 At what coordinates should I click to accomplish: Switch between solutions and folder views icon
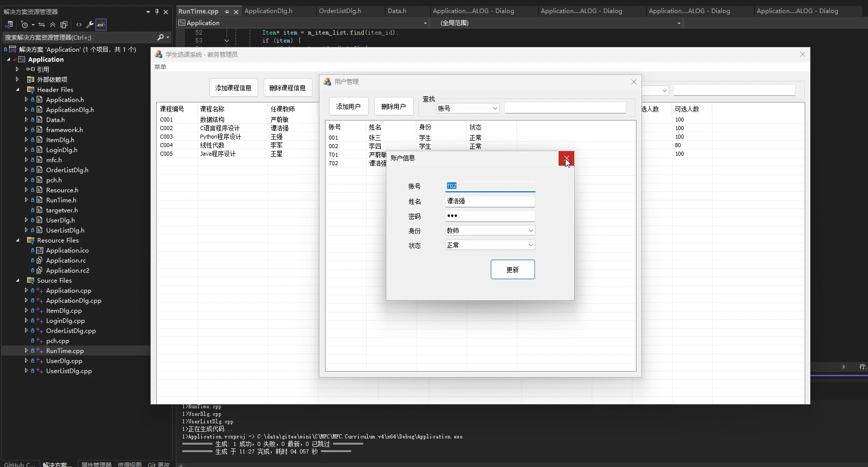pos(9,24)
